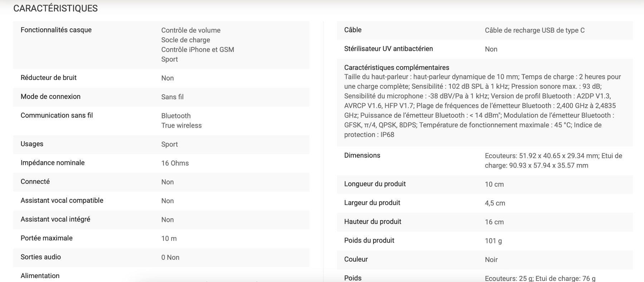644x282 pixels.
Task: Select the Longueur du produit label
Action: 375,184
